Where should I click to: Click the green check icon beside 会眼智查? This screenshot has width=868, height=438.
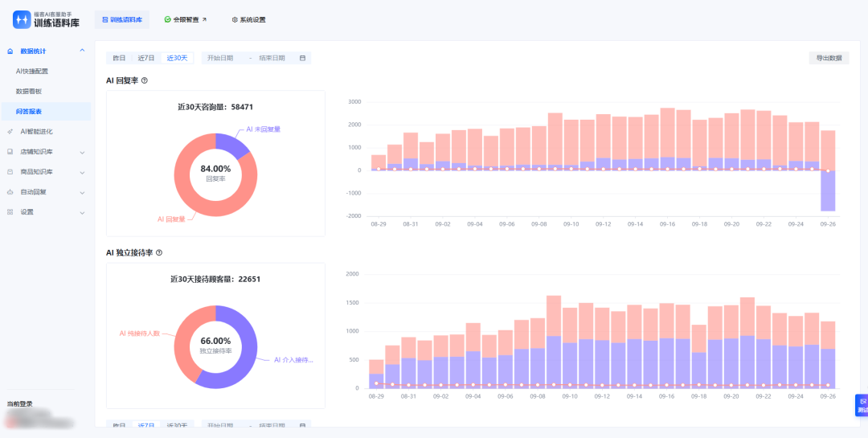tap(167, 19)
